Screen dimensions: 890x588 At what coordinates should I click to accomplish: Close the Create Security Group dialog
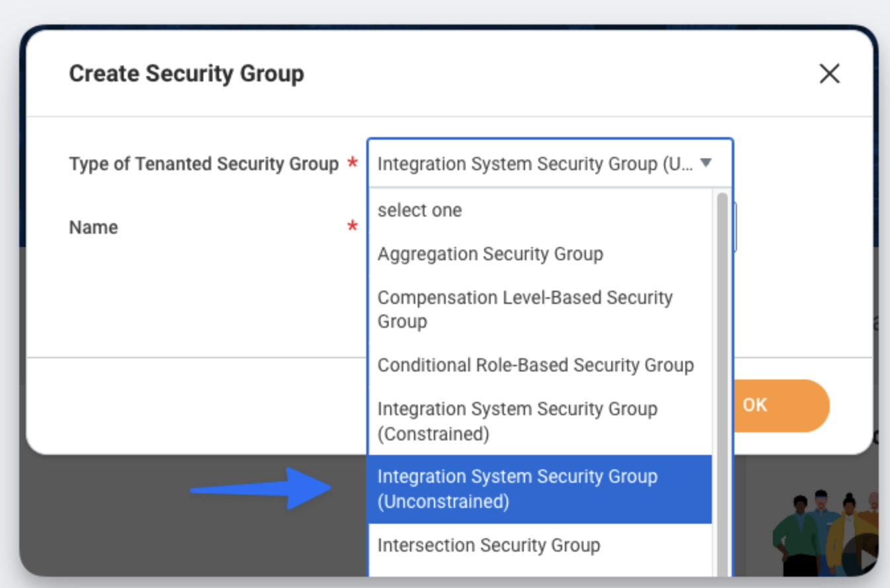829,73
